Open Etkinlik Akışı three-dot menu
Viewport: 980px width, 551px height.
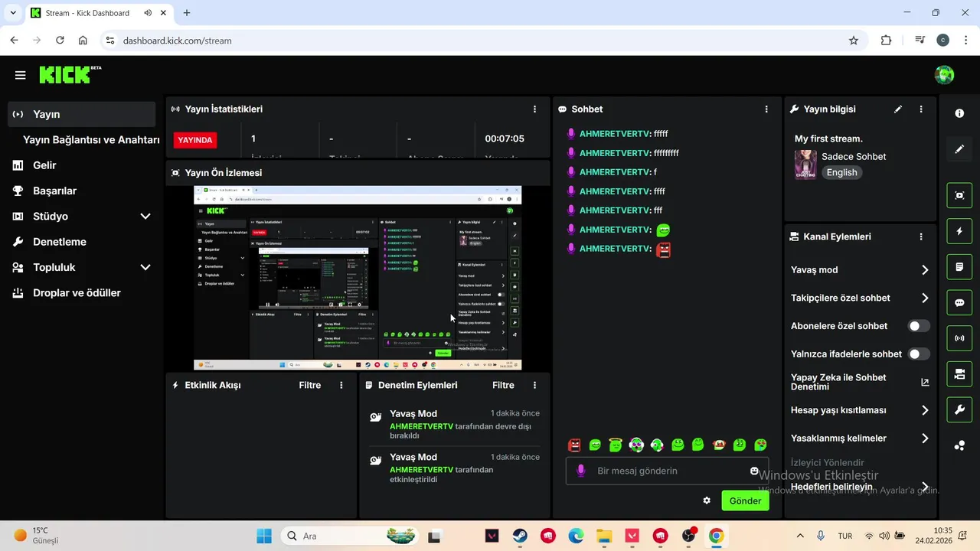coord(341,385)
